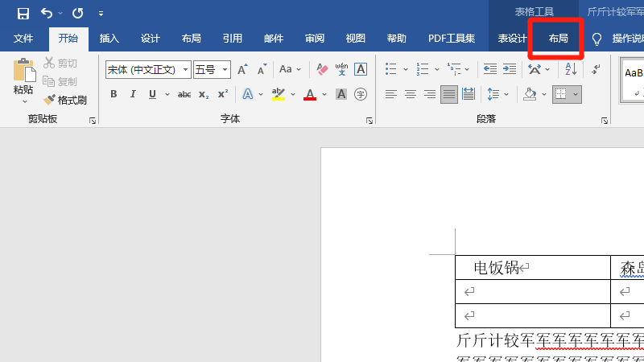644x362 pixels.
Task: Click the Save icon in title bar
Action: click(x=23, y=13)
